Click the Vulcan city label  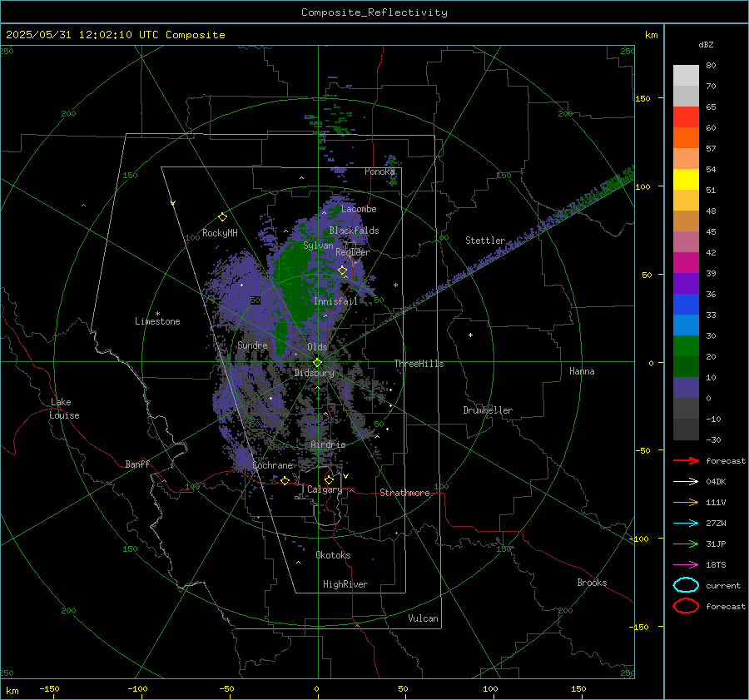pyautogui.click(x=423, y=618)
